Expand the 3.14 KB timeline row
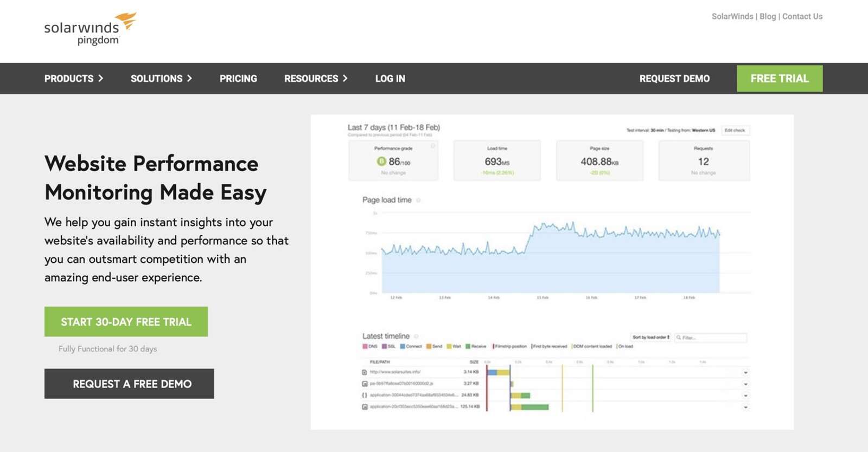 tap(745, 372)
